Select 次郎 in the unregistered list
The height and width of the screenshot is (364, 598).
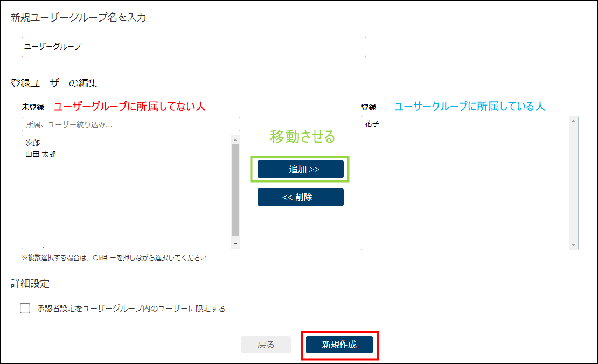coord(33,143)
